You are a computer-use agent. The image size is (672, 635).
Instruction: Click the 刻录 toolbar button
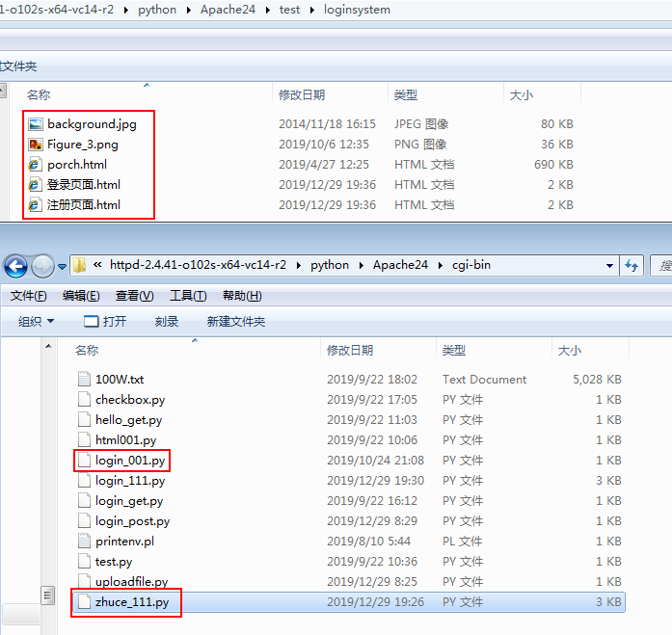click(167, 321)
